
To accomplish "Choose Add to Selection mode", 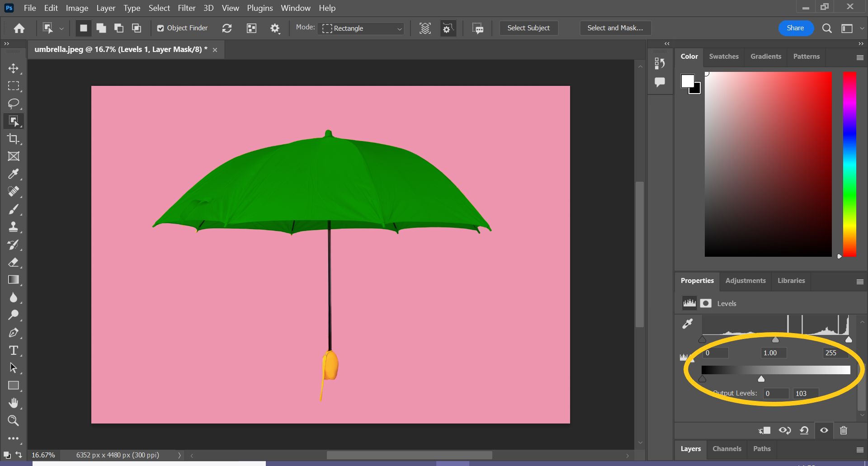I will point(101,28).
